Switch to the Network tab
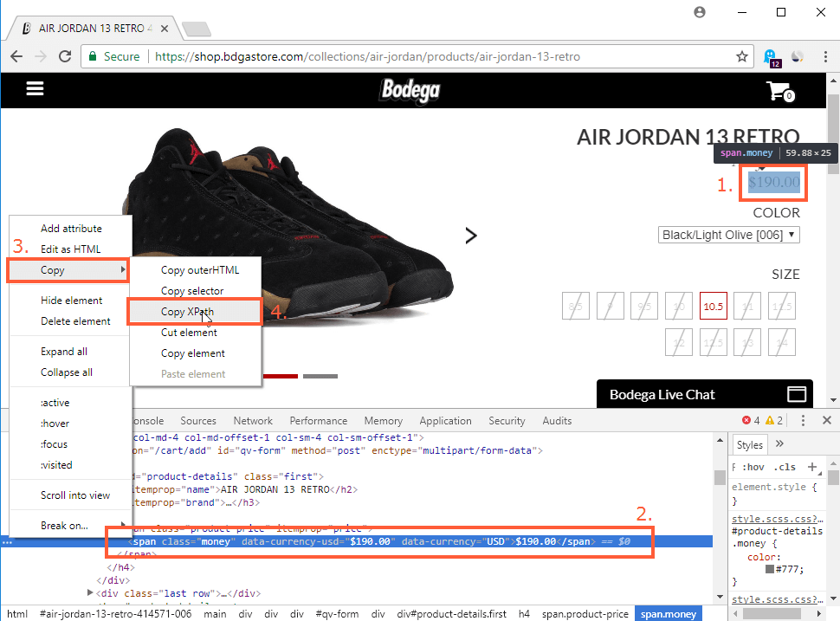The image size is (840, 621). click(253, 421)
